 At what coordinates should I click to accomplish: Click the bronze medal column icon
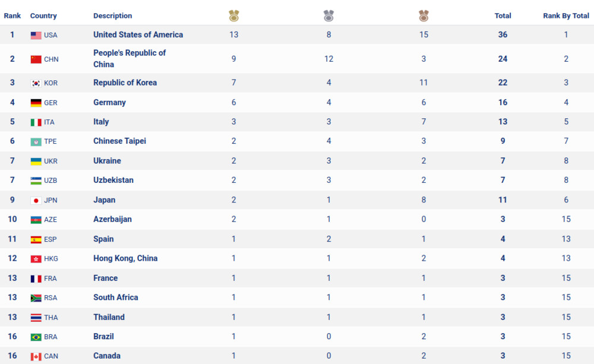coord(424,16)
